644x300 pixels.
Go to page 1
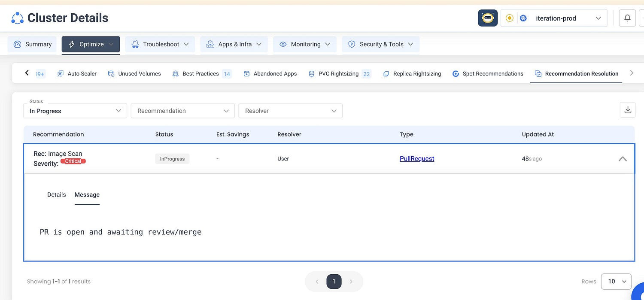pyautogui.click(x=334, y=282)
